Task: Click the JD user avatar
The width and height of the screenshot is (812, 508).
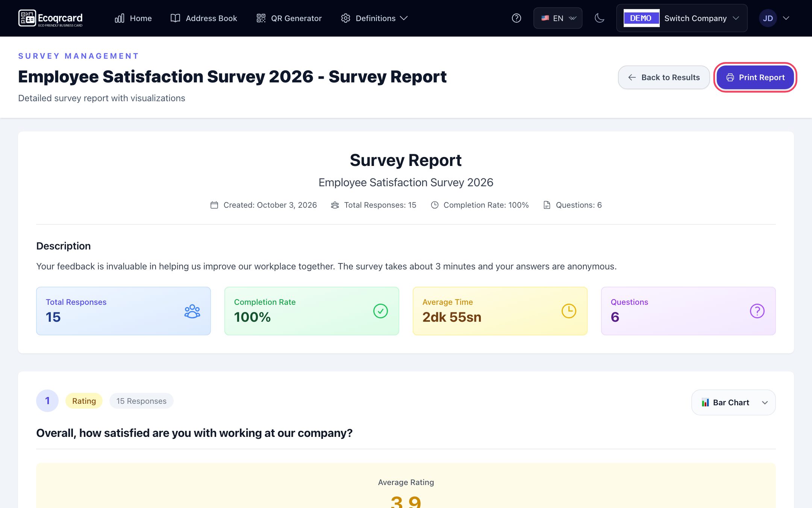Action: (768, 18)
